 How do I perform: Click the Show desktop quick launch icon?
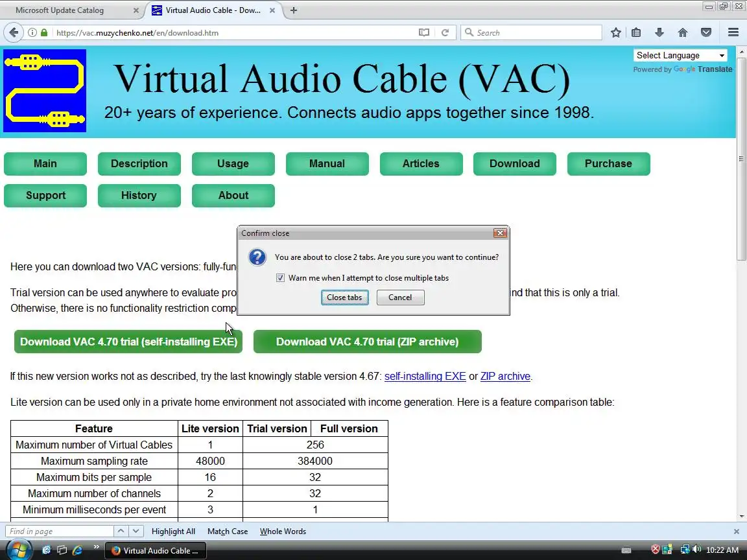point(46,550)
